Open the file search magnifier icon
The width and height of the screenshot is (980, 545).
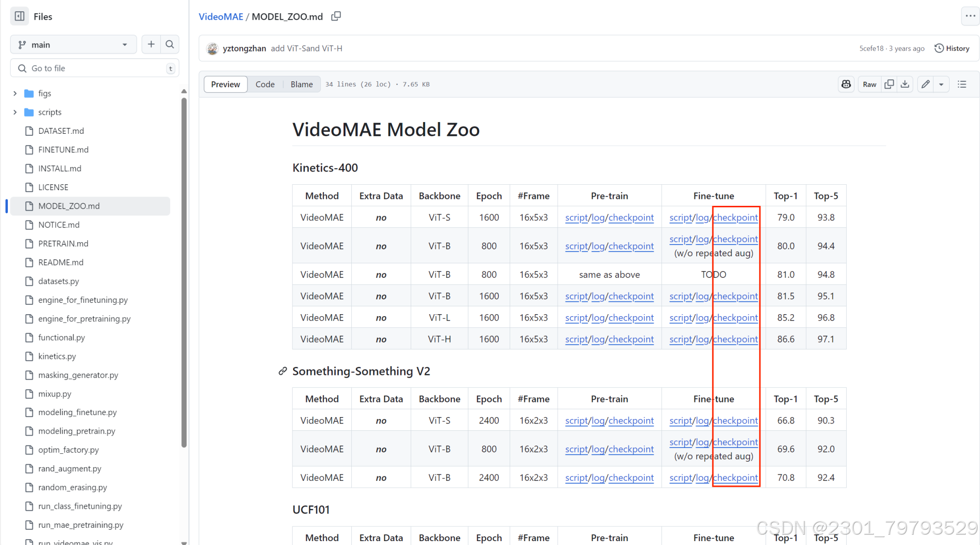tap(170, 44)
